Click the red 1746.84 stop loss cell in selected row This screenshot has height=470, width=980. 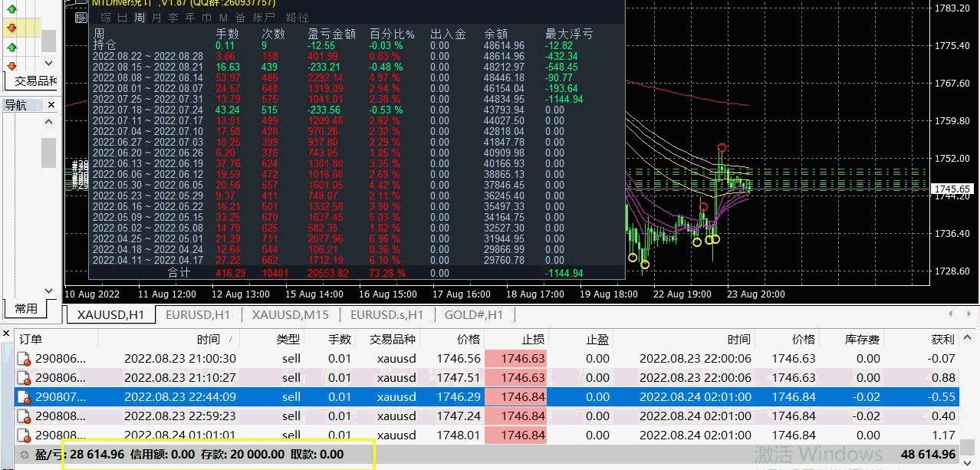click(522, 397)
